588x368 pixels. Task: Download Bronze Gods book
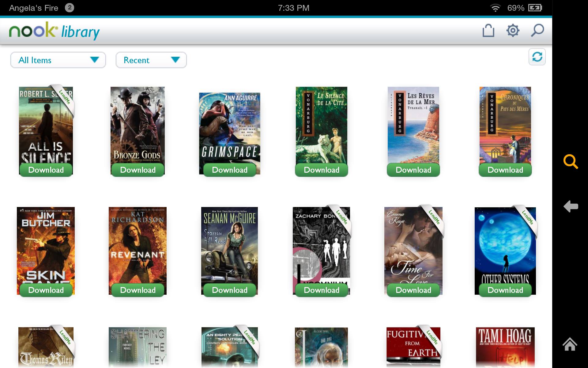click(x=138, y=170)
